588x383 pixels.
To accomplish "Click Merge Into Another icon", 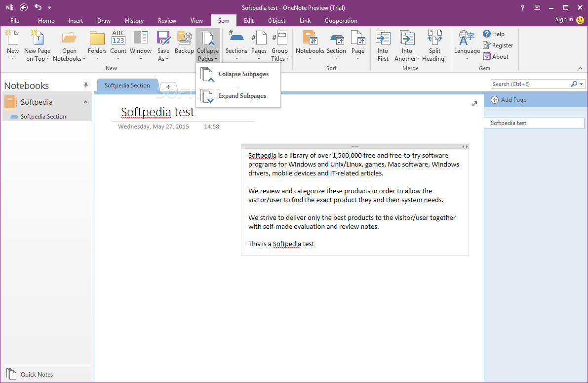I will click(x=407, y=38).
